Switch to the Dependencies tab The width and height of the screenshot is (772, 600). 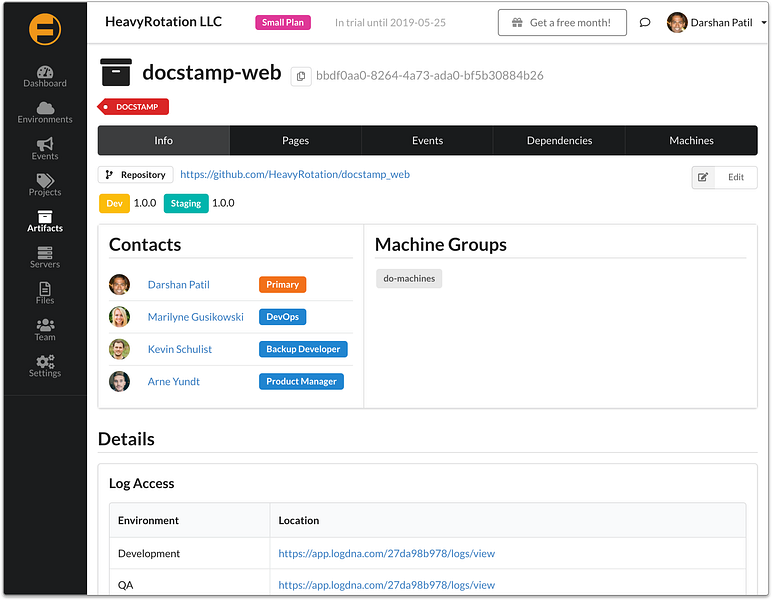(x=559, y=141)
